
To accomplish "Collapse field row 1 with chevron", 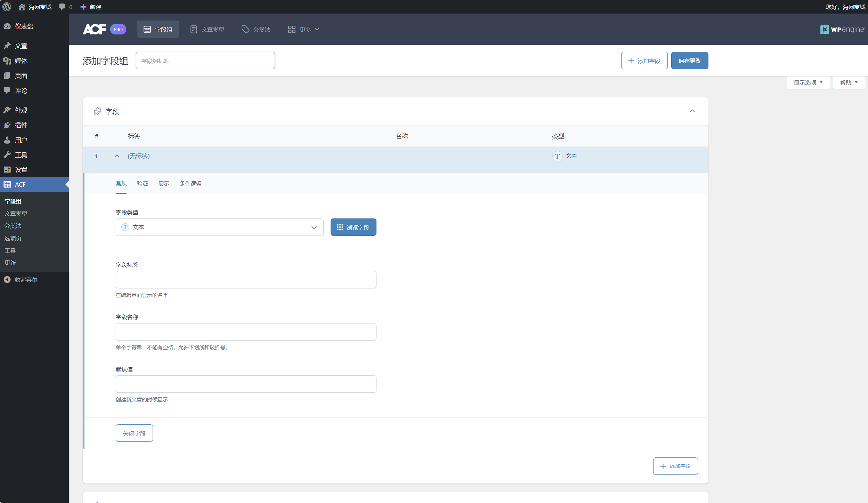I will click(x=117, y=156).
